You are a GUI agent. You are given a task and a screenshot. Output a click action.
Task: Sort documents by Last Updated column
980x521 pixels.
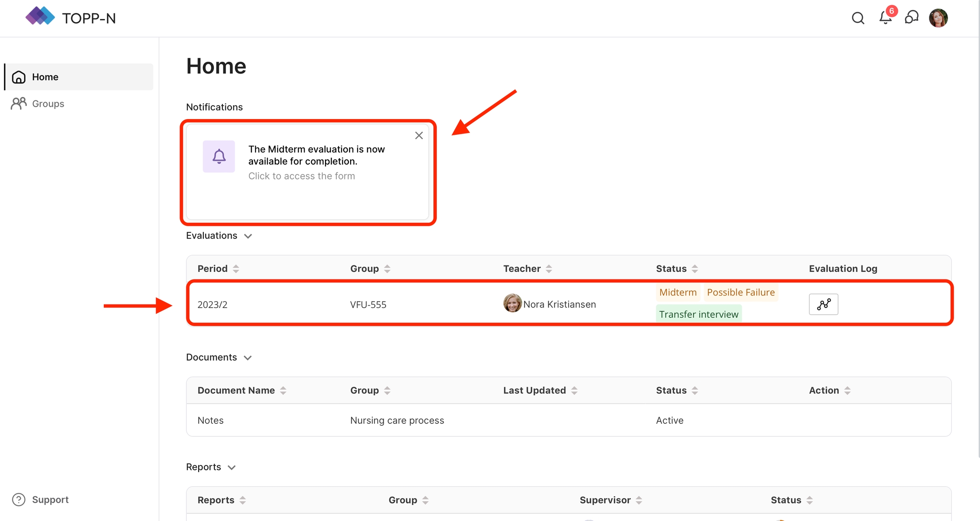pos(574,390)
